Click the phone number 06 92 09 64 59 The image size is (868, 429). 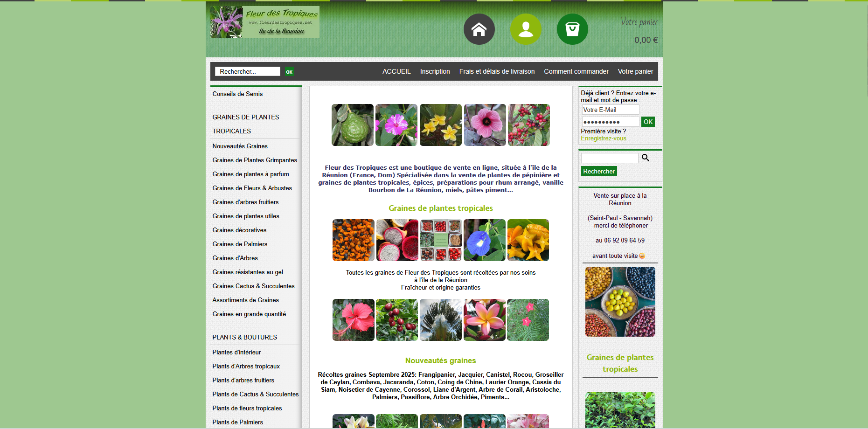(624, 240)
